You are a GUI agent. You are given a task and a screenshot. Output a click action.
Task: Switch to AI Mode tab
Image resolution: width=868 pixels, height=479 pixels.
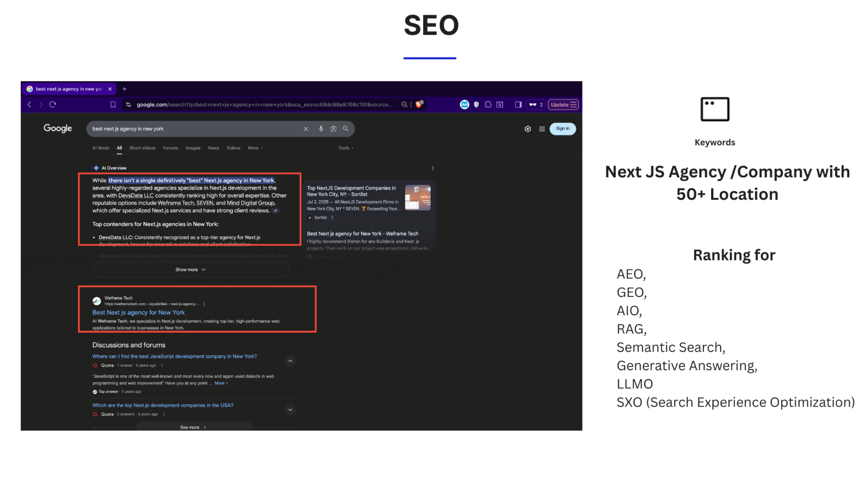[101, 148]
